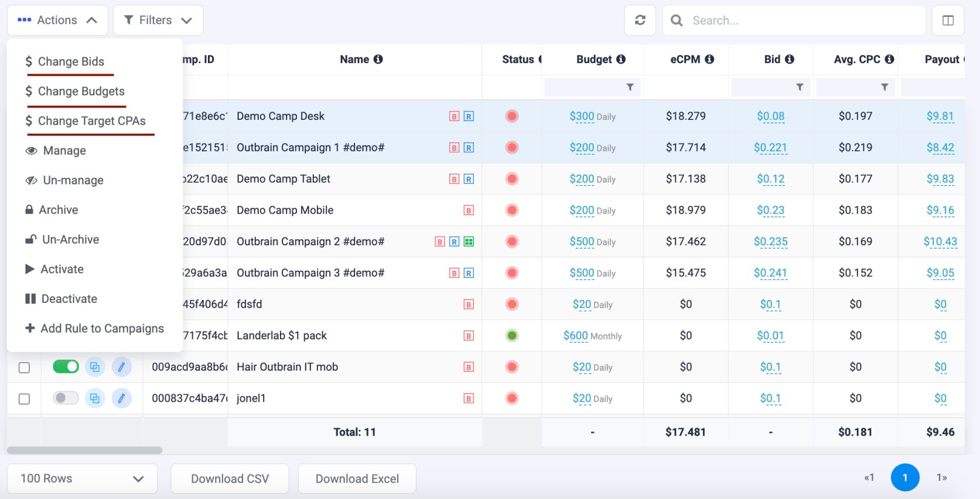The height and width of the screenshot is (499, 980).
Task: Click the R badge on Demo Camp Desk
Action: pos(468,116)
